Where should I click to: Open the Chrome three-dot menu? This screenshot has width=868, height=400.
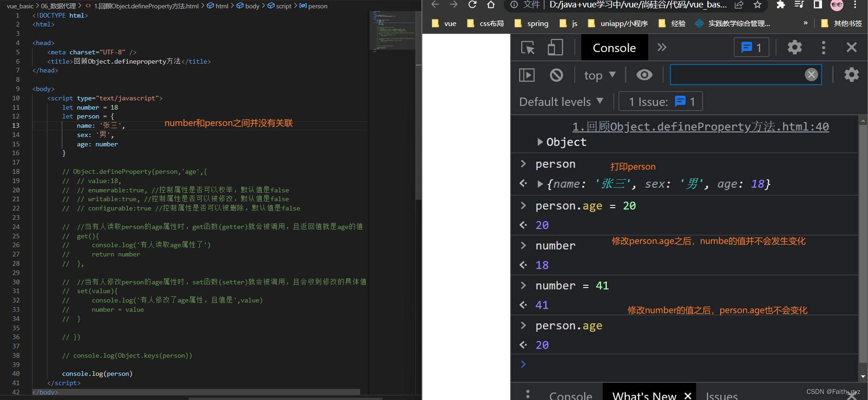point(855,5)
